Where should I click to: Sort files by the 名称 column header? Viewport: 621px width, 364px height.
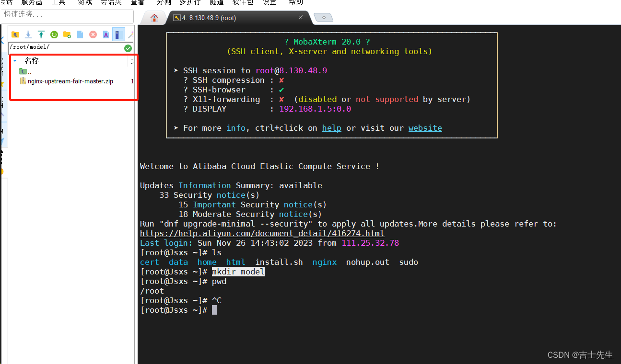click(x=32, y=61)
